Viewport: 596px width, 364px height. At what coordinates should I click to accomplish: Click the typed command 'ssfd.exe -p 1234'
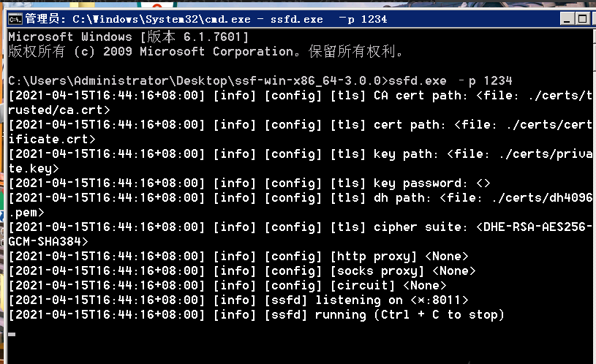pyautogui.click(x=452, y=80)
